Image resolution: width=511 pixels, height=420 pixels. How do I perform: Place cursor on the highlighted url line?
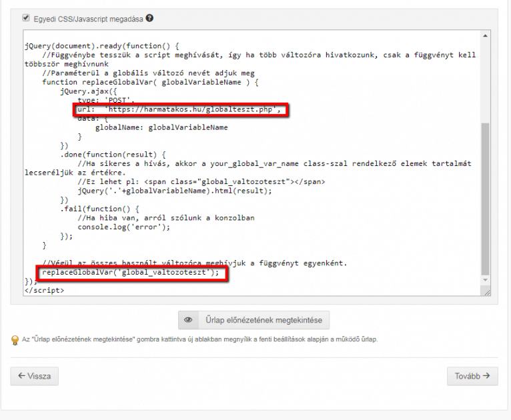[x=181, y=109]
